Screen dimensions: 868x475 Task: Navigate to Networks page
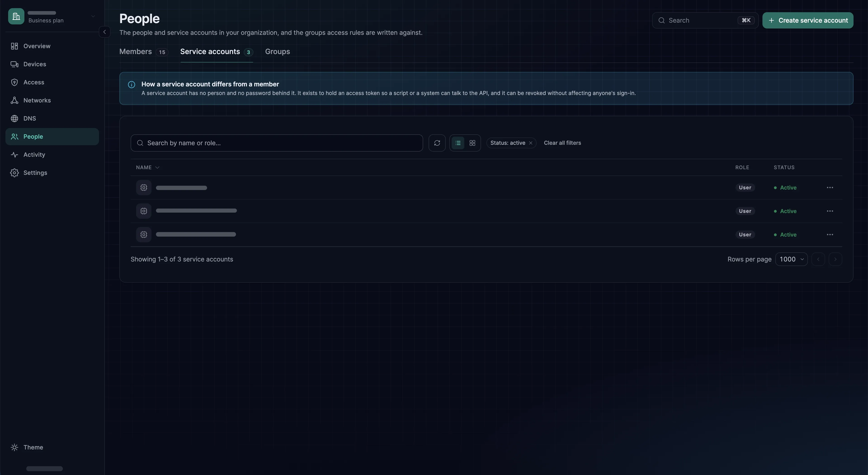tap(52, 100)
